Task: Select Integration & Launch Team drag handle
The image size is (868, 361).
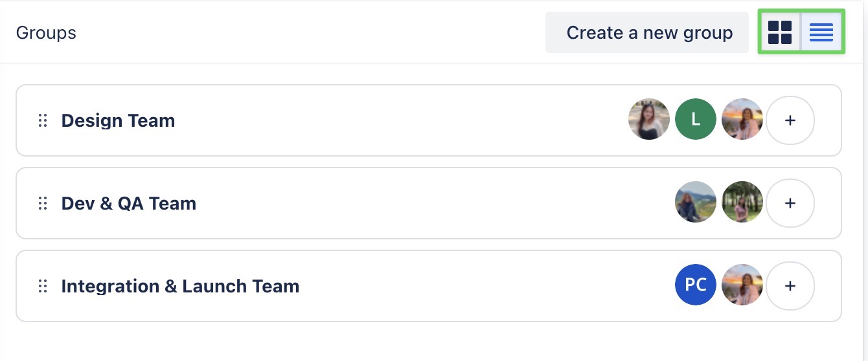Action: pos(43,286)
